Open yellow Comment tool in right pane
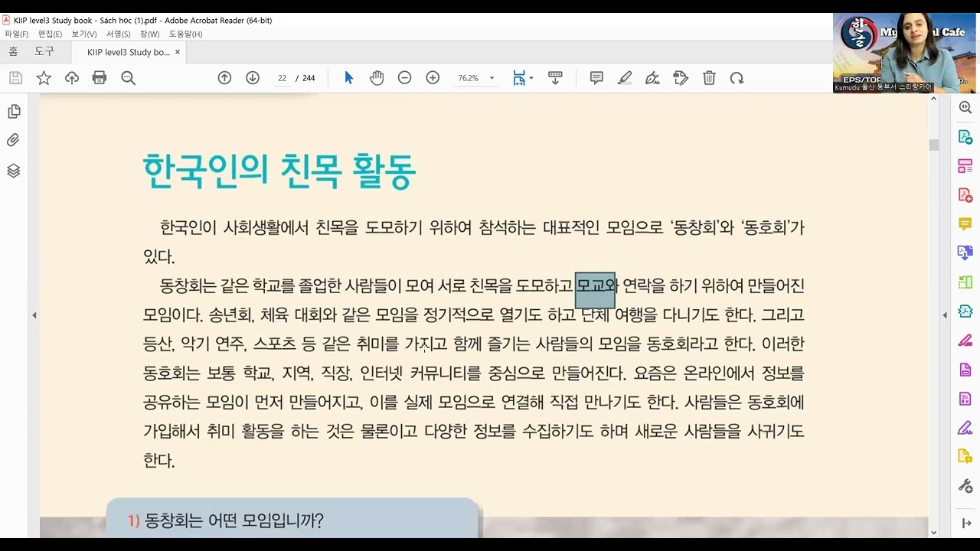Image resolution: width=980 pixels, height=551 pixels. pyautogui.click(x=965, y=224)
